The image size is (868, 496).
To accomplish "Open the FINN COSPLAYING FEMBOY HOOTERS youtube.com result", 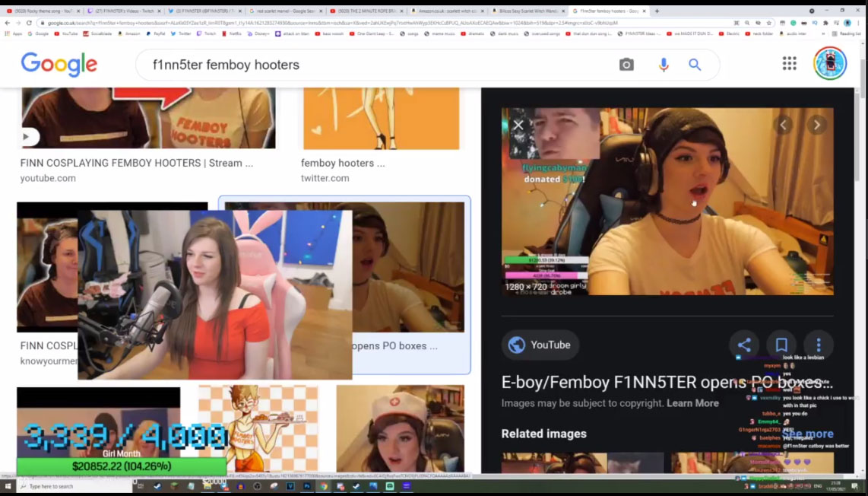I will [137, 164].
